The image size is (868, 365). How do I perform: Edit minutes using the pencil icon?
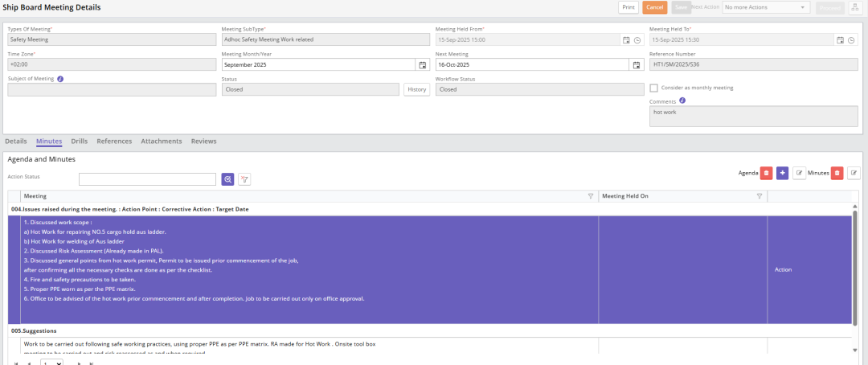pyautogui.click(x=854, y=173)
